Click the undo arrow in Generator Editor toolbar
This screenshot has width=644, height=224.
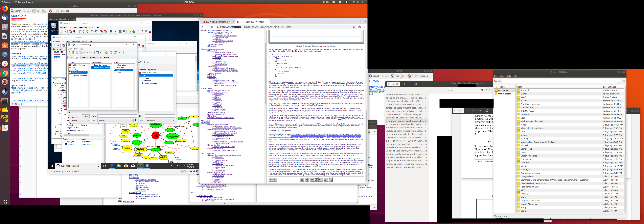92,31
